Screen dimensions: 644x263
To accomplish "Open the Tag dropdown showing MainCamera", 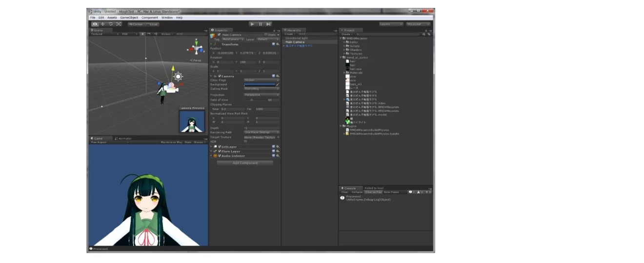I will pyautogui.click(x=233, y=39).
